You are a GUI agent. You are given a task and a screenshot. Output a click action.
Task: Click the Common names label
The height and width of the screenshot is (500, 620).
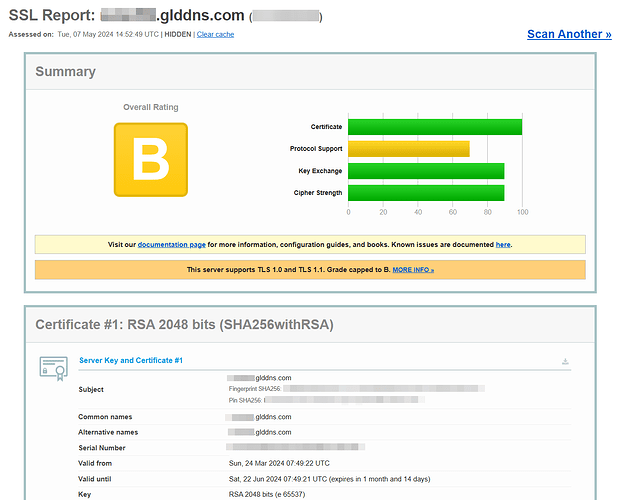pyautogui.click(x=105, y=417)
